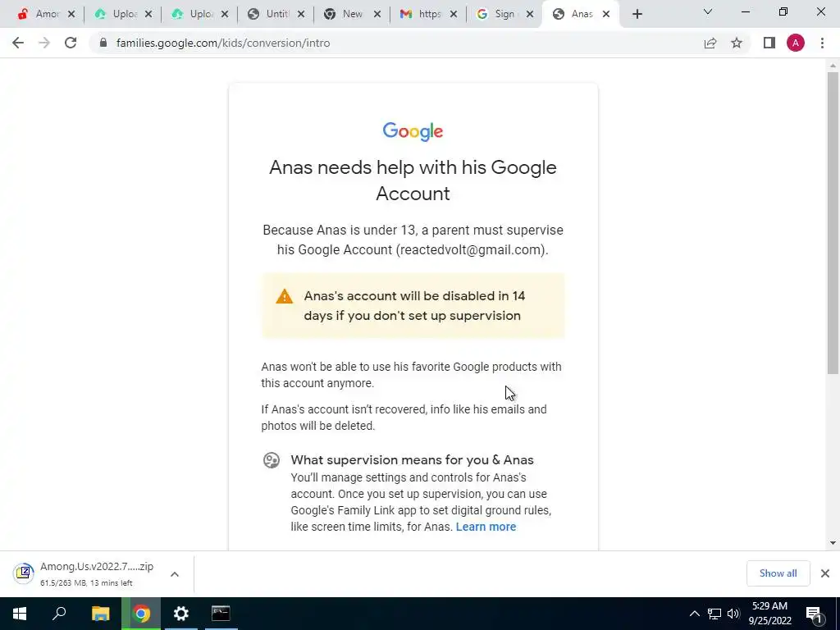Bookmark this page with the star icon
Image resolution: width=840 pixels, height=630 pixels.
click(737, 43)
